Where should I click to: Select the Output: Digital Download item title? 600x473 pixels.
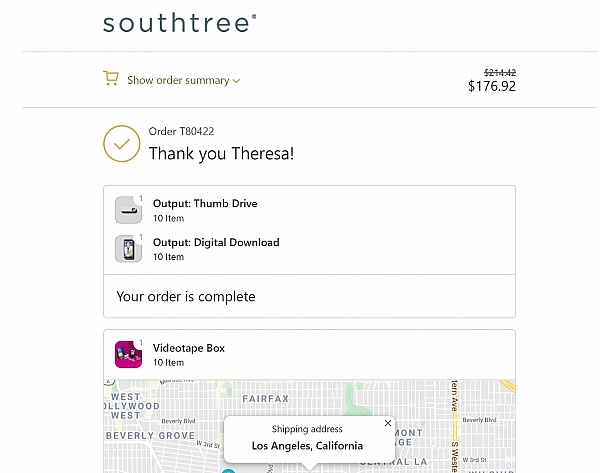[x=216, y=242]
